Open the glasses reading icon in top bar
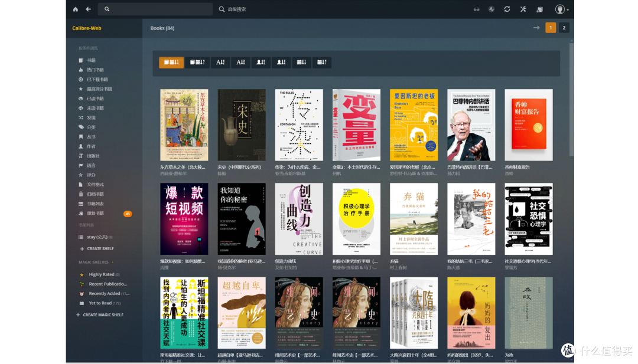The image size is (638, 364). click(476, 9)
